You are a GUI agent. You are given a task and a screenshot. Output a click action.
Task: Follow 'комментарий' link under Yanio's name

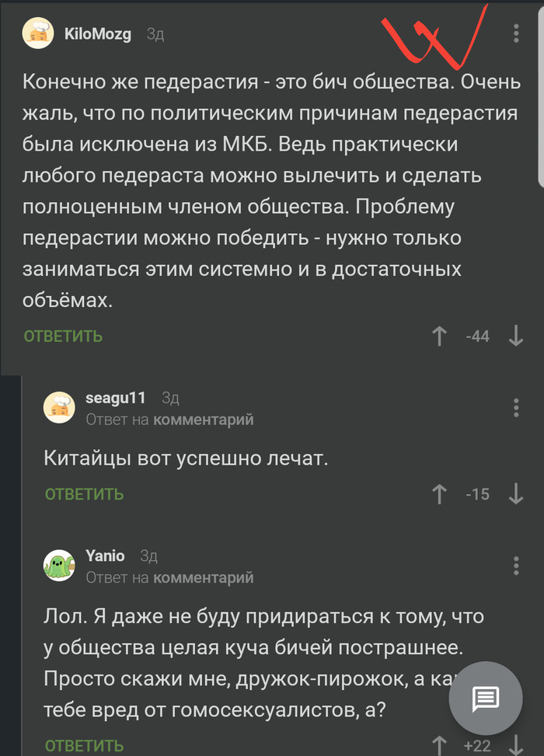coord(204,577)
